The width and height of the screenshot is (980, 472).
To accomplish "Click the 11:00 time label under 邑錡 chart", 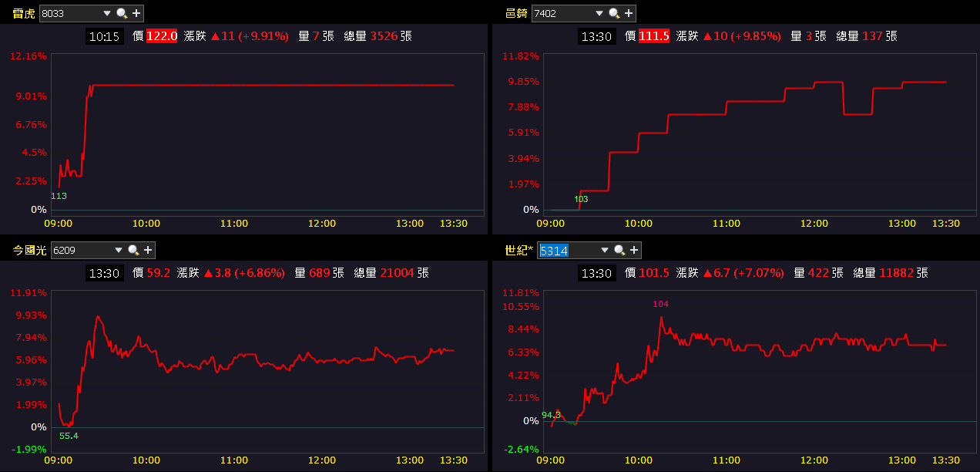I will click(x=726, y=223).
